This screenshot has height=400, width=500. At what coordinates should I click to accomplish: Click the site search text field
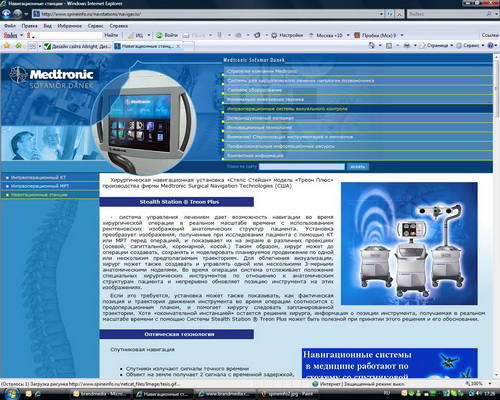click(x=302, y=166)
